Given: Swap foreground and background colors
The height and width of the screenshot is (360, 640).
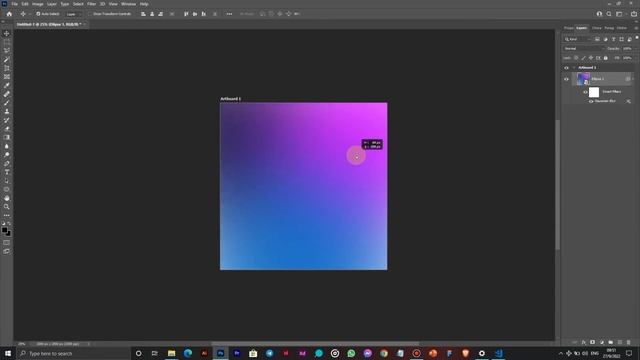Looking at the screenshot, I should [9, 224].
